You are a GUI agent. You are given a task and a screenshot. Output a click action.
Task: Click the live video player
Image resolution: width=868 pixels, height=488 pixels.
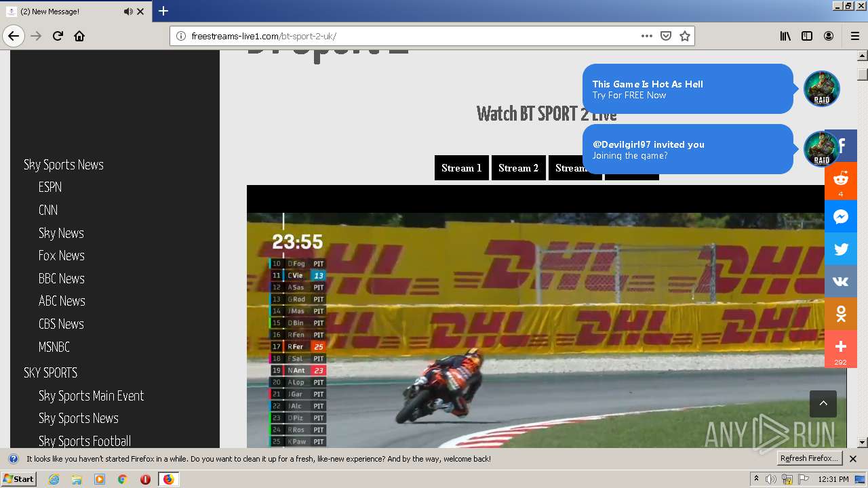(x=547, y=317)
